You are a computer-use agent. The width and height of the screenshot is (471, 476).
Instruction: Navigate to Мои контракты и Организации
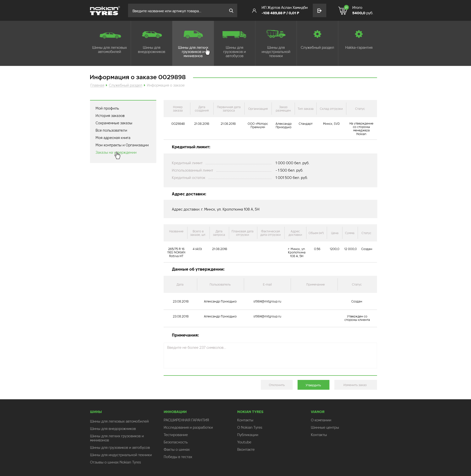coord(122,145)
